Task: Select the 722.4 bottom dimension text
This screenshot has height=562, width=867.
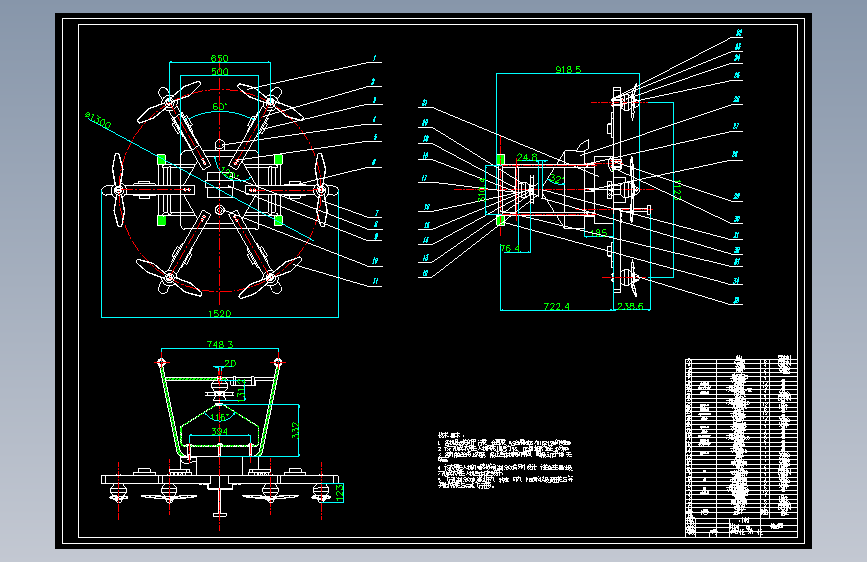Action: coord(557,306)
